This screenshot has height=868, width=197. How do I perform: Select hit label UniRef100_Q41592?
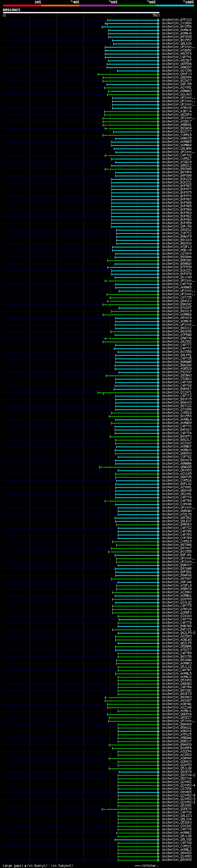[177, 342]
